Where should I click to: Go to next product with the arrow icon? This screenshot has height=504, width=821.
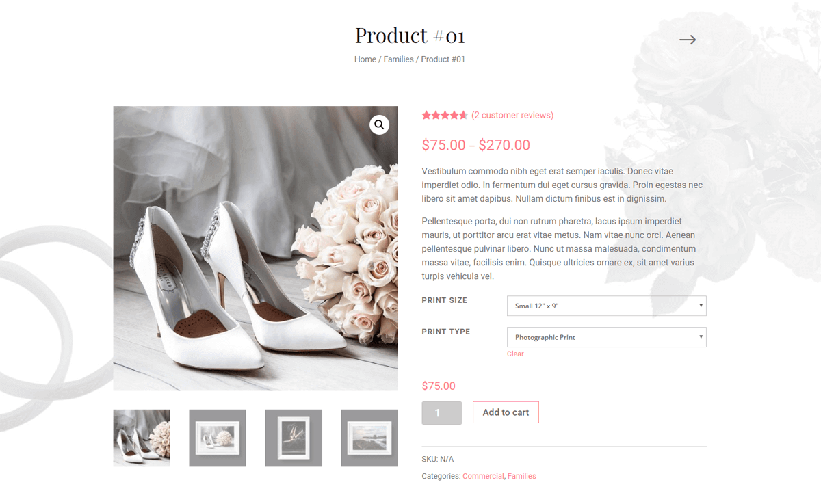tap(688, 40)
